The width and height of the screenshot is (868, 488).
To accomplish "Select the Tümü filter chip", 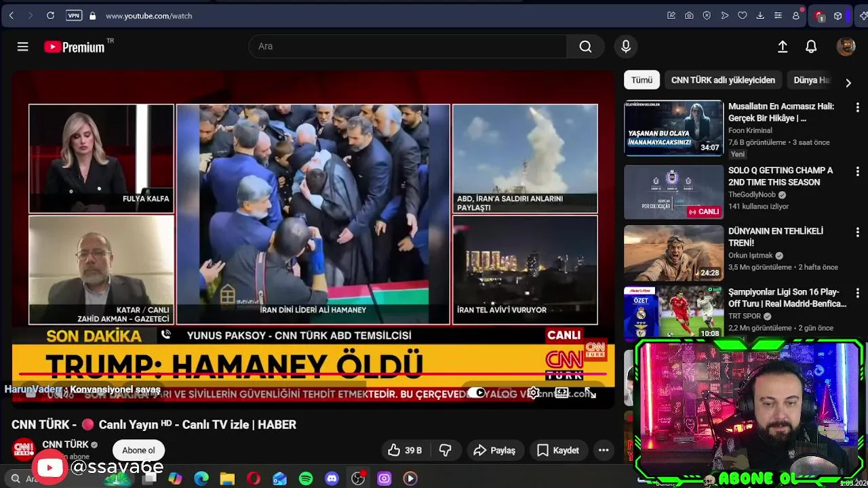I will coord(642,80).
